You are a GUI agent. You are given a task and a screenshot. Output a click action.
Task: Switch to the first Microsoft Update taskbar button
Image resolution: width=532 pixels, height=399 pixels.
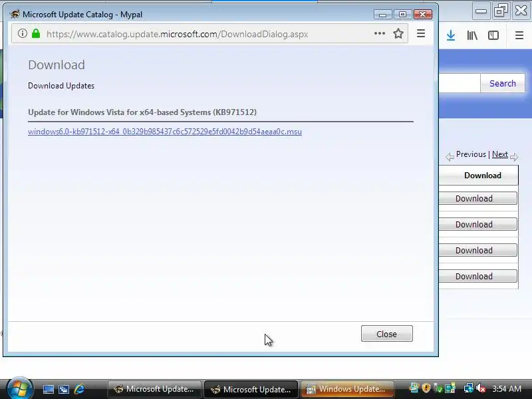click(x=155, y=389)
